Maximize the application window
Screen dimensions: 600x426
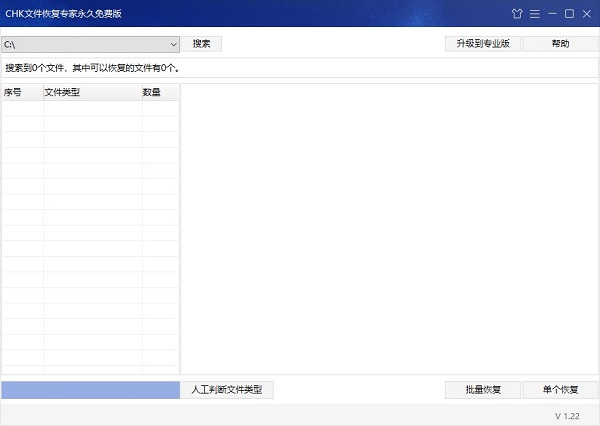[x=569, y=13]
